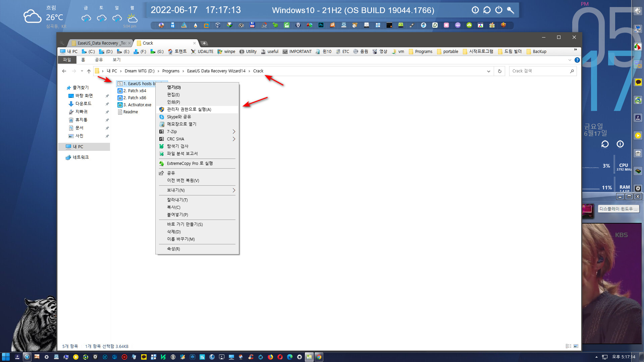The image size is (644, 362).
Task: Select 2. Patch x64 file
Action: point(132,91)
